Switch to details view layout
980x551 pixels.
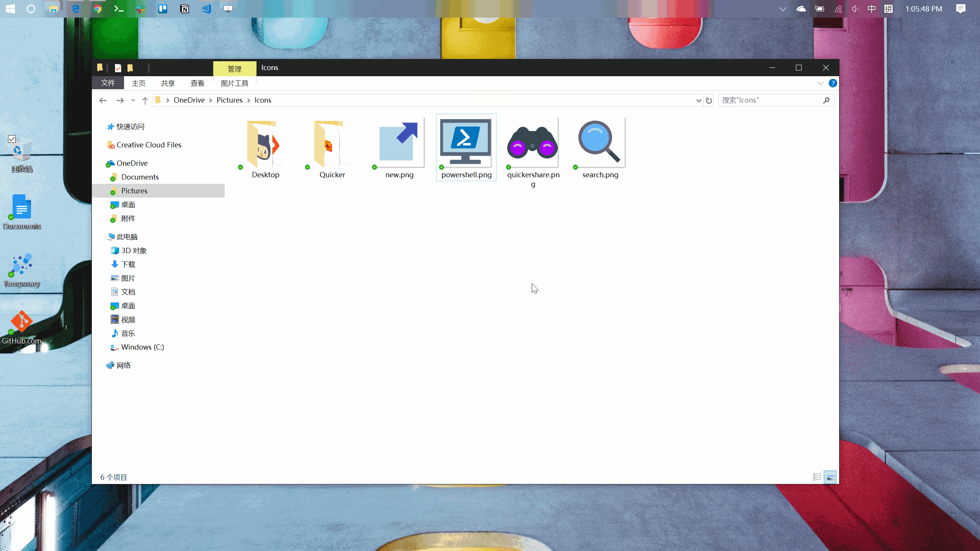(x=817, y=477)
